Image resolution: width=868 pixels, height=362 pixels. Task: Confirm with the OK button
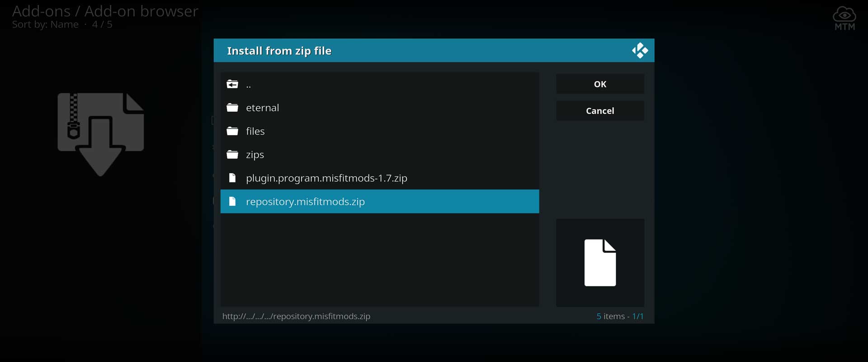tap(600, 84)
